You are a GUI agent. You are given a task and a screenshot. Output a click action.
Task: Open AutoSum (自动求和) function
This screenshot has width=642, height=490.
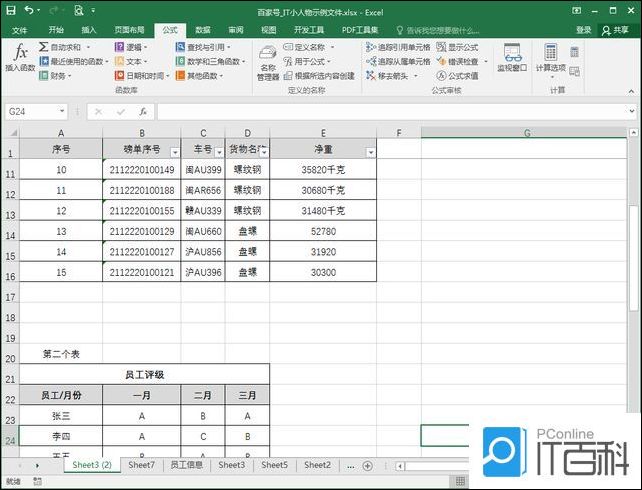click(63, 47)
